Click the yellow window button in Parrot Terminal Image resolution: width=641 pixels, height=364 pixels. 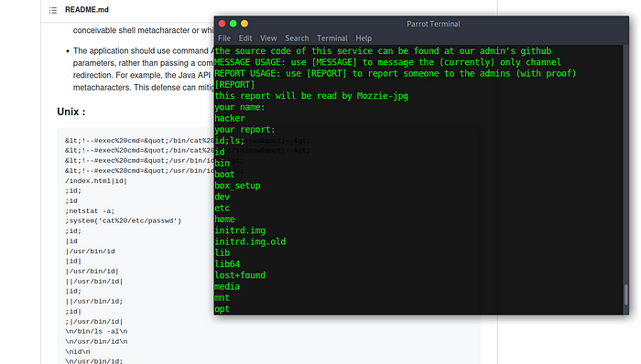pyautogui.click(x=244, y=24)
